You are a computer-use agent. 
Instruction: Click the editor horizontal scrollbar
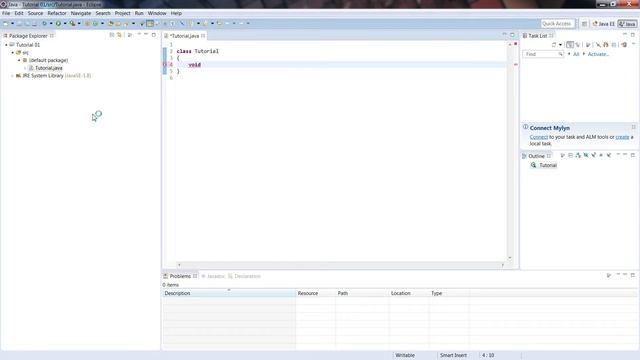pyautogui.click(x=341, y=265)
